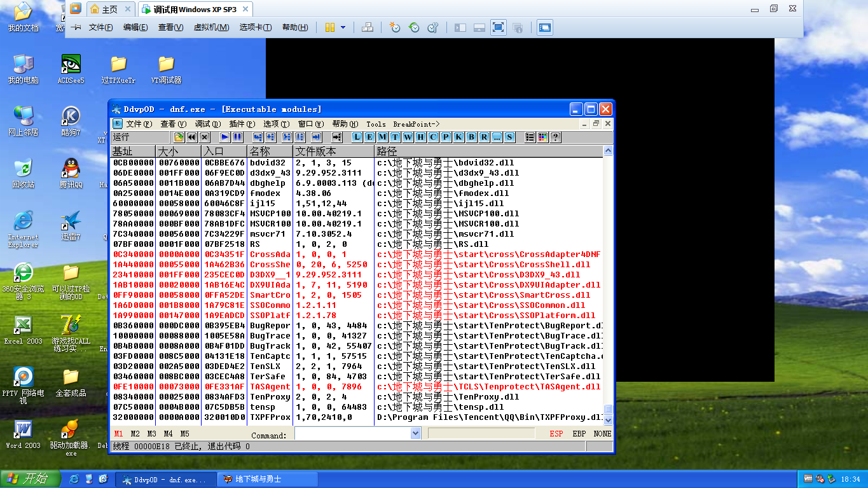This screenshot has width=868, height=488.
Task: Expand the Command history dropdown arrow
Action: pyautogui.click(x=416, y=433)
